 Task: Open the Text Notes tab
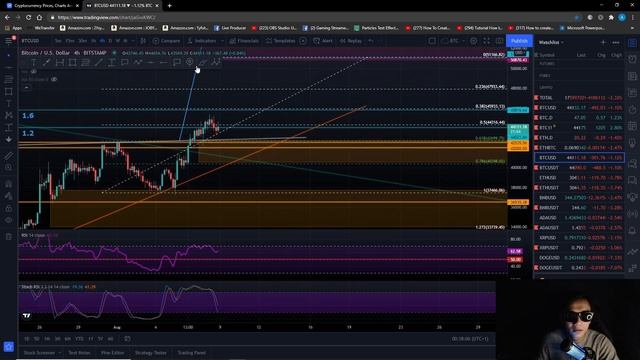pyautogui.click(x=79, y=353)
